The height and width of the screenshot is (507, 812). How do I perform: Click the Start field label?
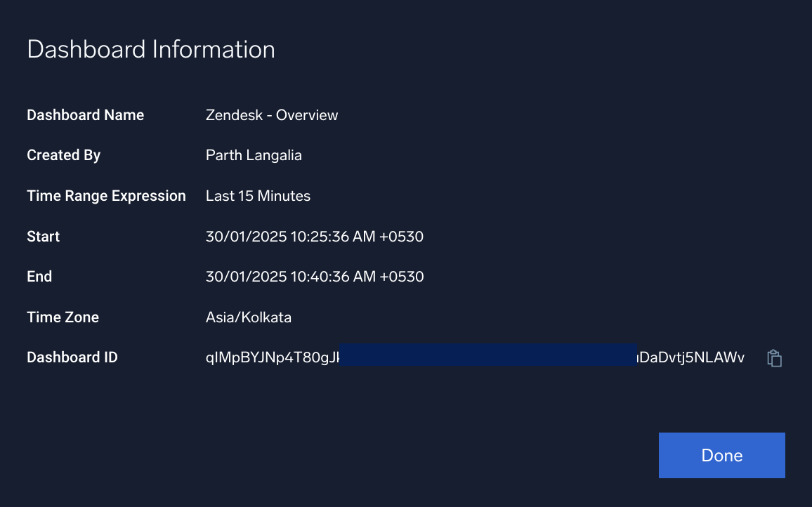coord(43,237)
